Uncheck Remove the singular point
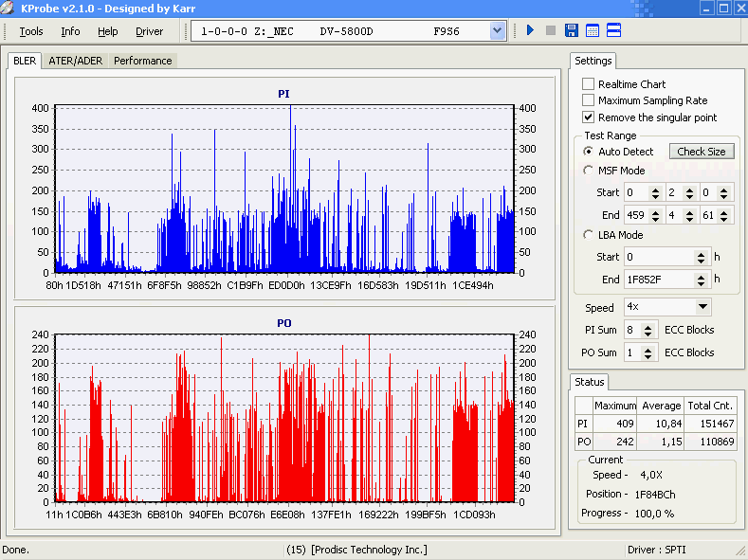 589,117
